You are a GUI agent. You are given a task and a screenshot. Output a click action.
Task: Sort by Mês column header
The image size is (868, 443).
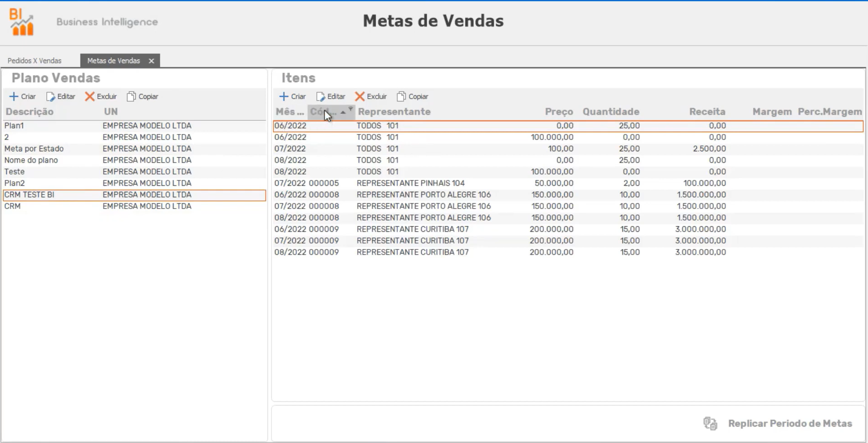[x=290, y=112]
